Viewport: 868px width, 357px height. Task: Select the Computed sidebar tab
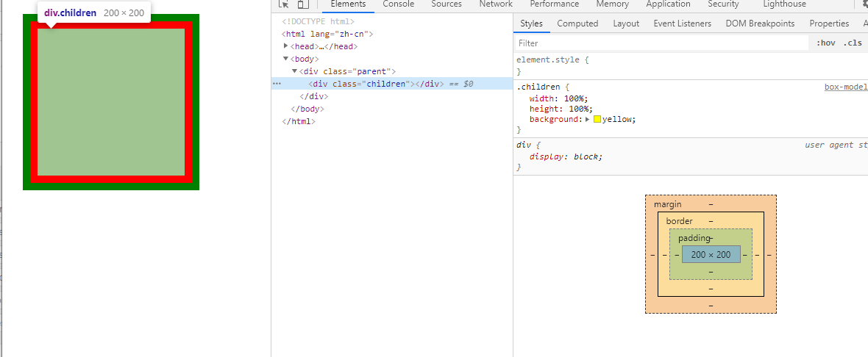tap(577, 24)
